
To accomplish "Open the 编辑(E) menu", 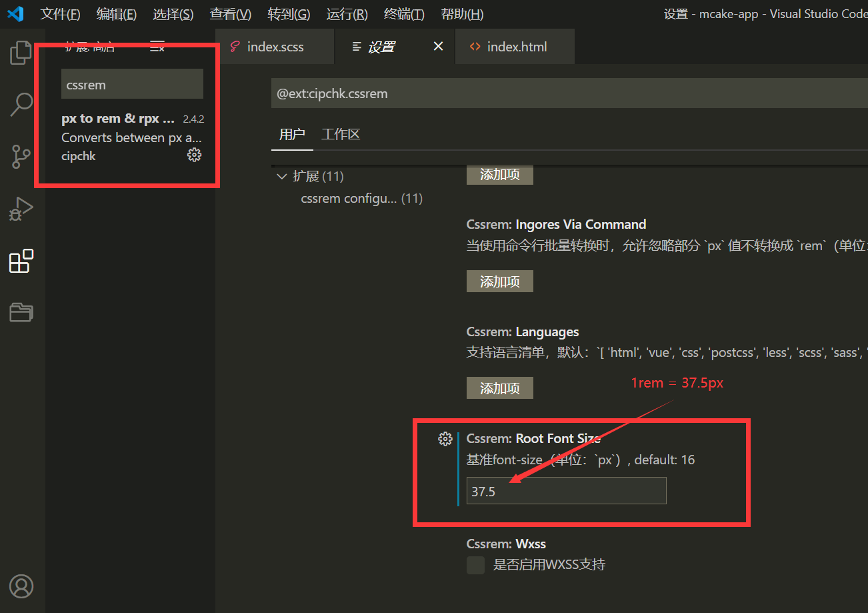I will (x=117, y=14).
